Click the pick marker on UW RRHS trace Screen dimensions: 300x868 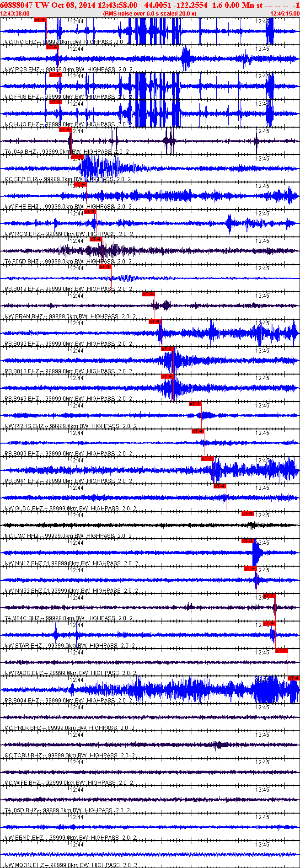[x=195, y=404]
